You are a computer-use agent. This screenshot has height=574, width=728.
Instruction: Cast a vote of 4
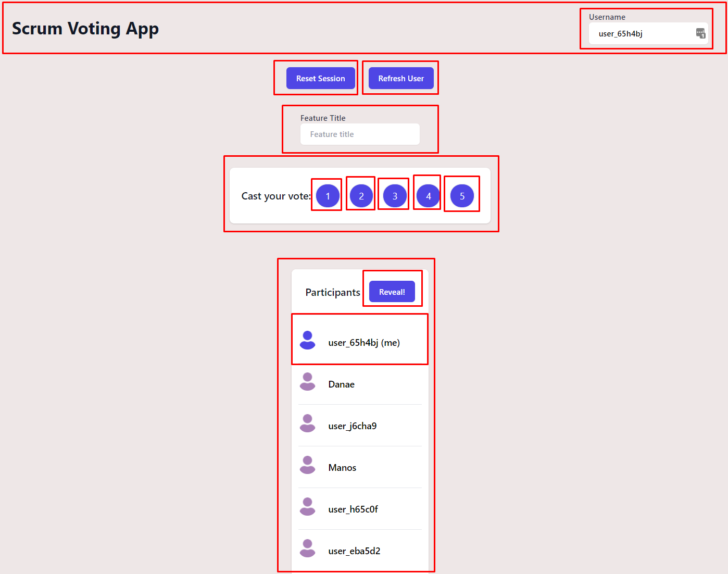pos(428,196)
